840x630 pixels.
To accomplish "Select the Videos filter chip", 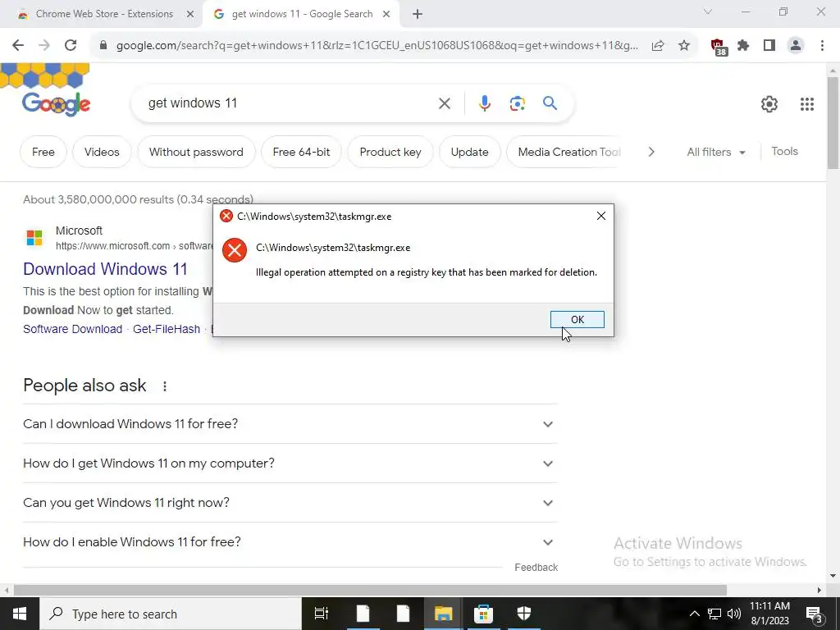I will [102, 152].
